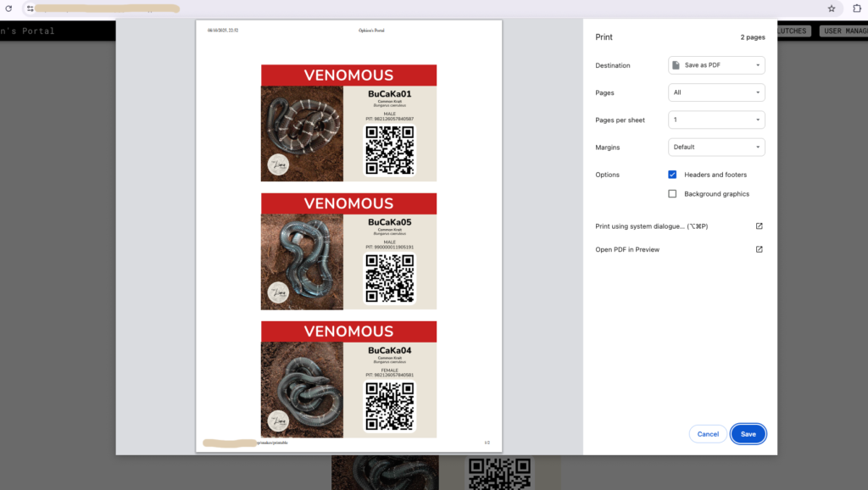Disable the Headers and footers checkbox
The image size is (868, 490).
click(x=672, y=175)
